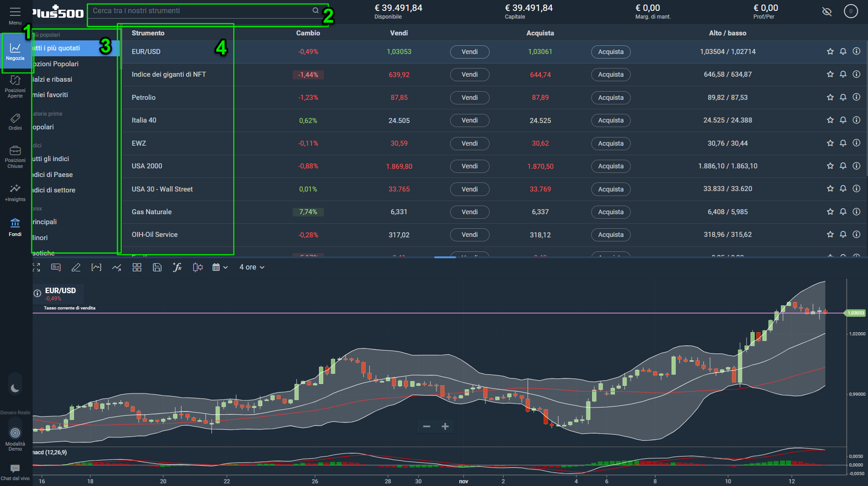Open compare trend-line tool
868x486 pixels.
point(117,267)
